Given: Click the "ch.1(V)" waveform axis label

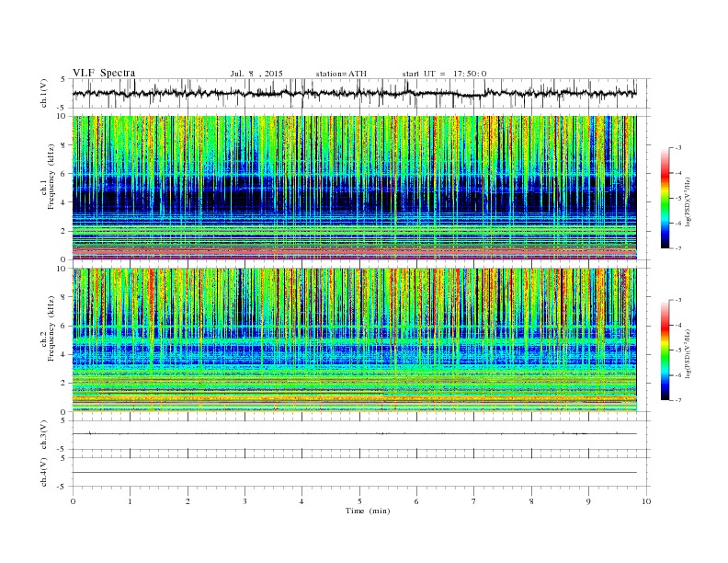Looking at the screenshot, I should point(44,94).
